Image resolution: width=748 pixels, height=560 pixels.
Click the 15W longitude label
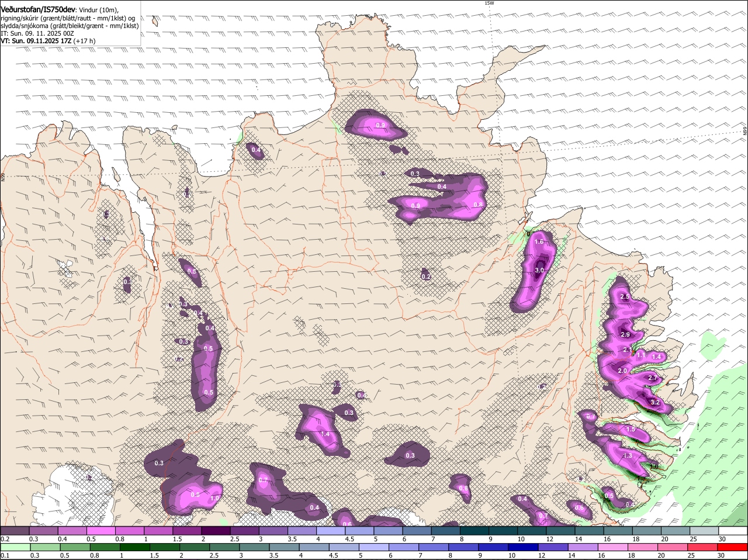(x=489, y=3)
